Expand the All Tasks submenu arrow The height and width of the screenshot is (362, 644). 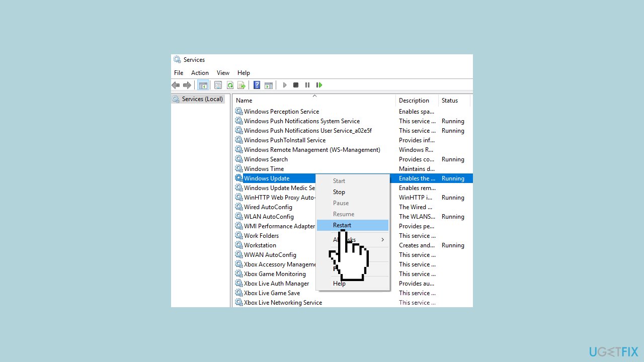[382, 240]
